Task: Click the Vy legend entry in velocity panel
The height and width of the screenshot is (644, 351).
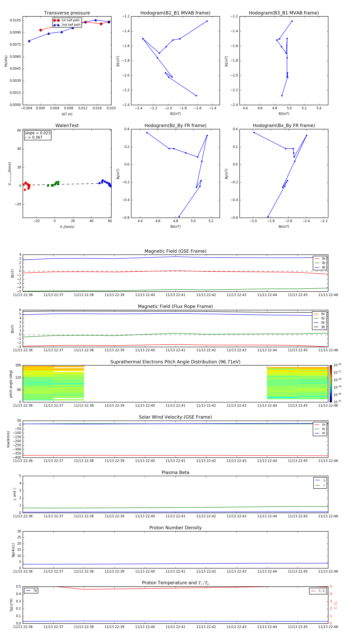Action: pyautogui.click(x=320, y=429)
